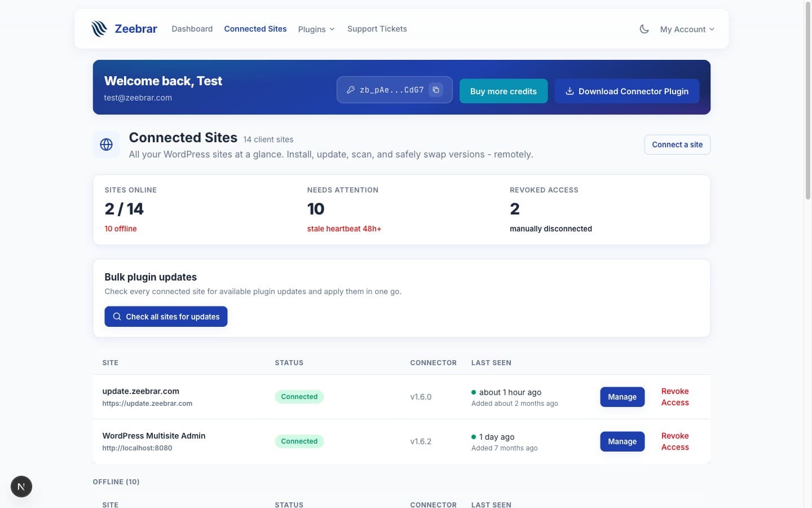Click the Zeebrar brand name

136,29
